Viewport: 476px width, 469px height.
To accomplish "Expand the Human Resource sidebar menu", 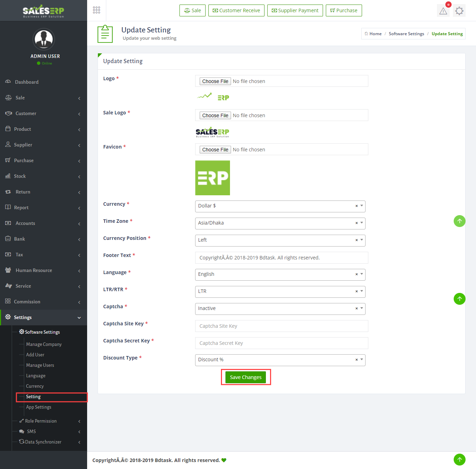I will pos(34,270).
